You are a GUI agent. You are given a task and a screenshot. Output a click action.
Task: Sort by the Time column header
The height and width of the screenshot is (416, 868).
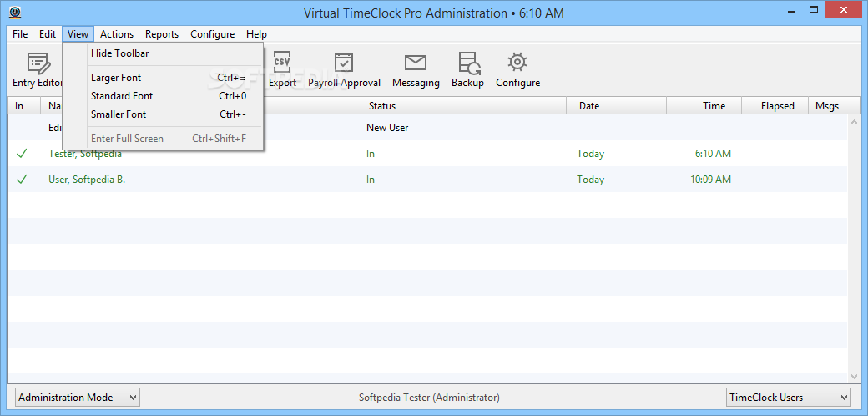704,106
